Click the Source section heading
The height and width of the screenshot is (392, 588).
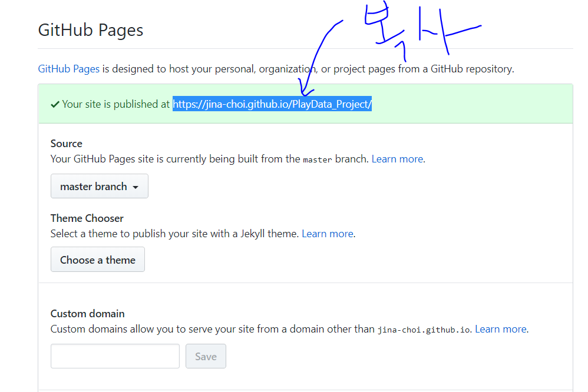[67, 144]
